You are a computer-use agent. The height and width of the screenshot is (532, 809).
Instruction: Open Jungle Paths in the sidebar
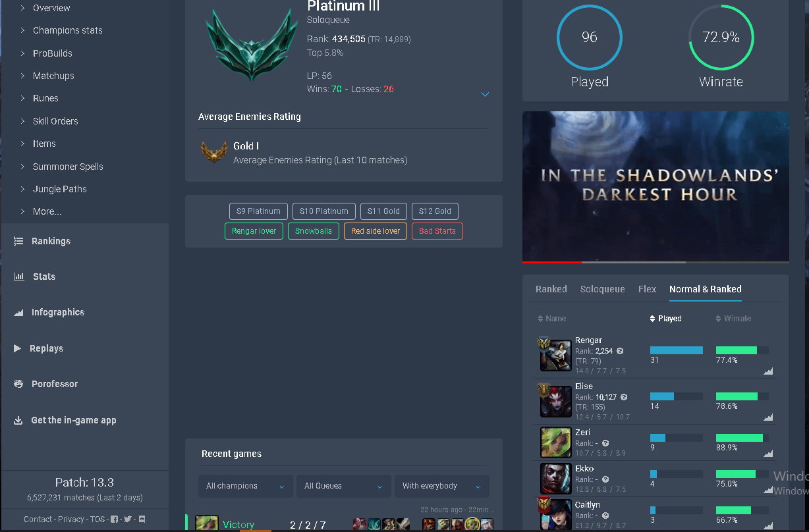click(x=60, y=189)
